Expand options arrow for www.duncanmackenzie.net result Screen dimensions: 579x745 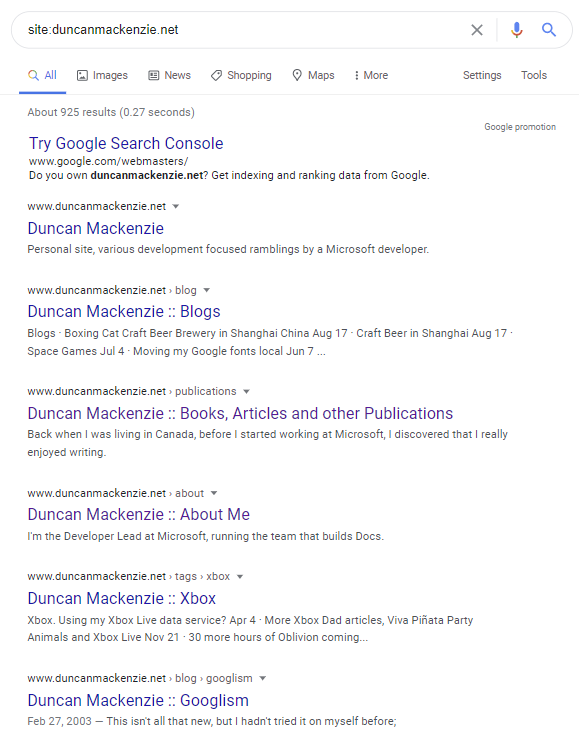coord(176,206)
